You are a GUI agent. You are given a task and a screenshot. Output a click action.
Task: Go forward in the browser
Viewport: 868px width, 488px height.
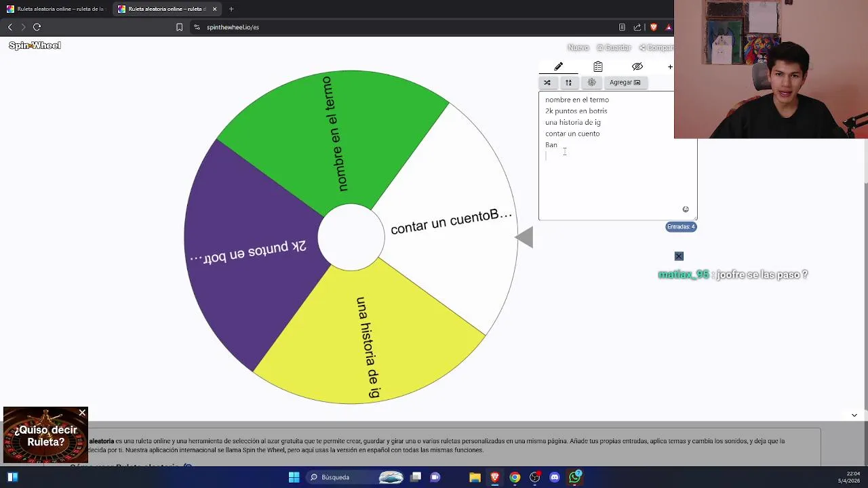pyautogui.click(x=23, y=27)
